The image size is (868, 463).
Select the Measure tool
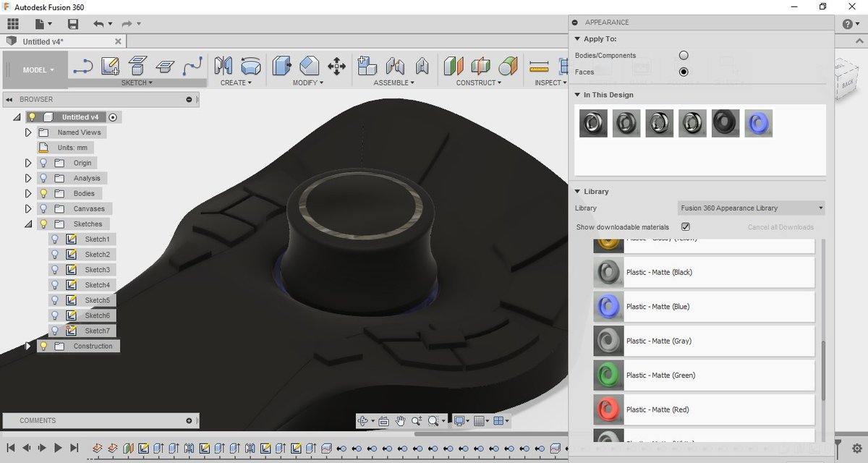click(x=539, y=67)
